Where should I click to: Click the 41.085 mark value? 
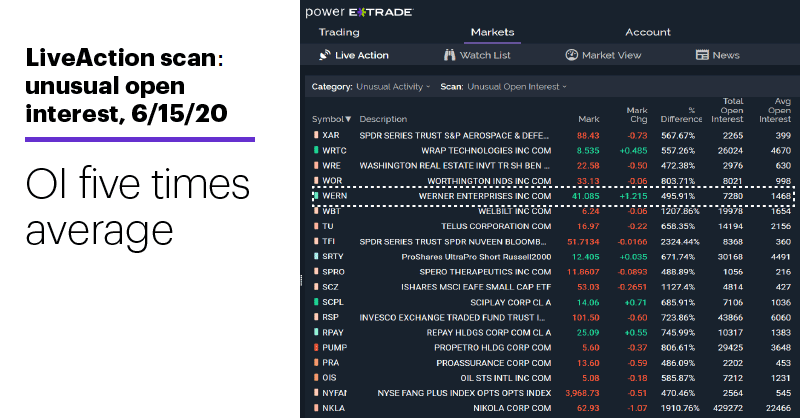585,196
